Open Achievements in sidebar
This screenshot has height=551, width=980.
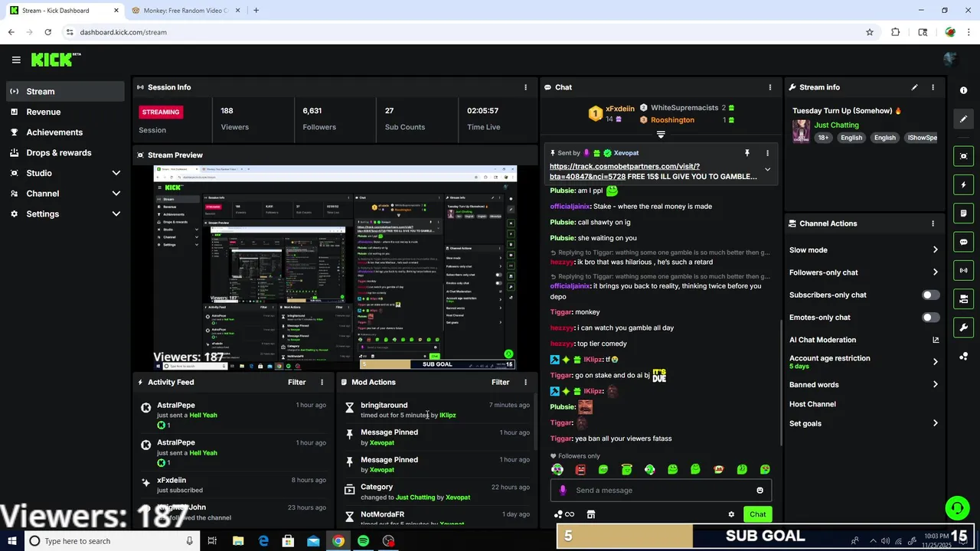[65, 132]
